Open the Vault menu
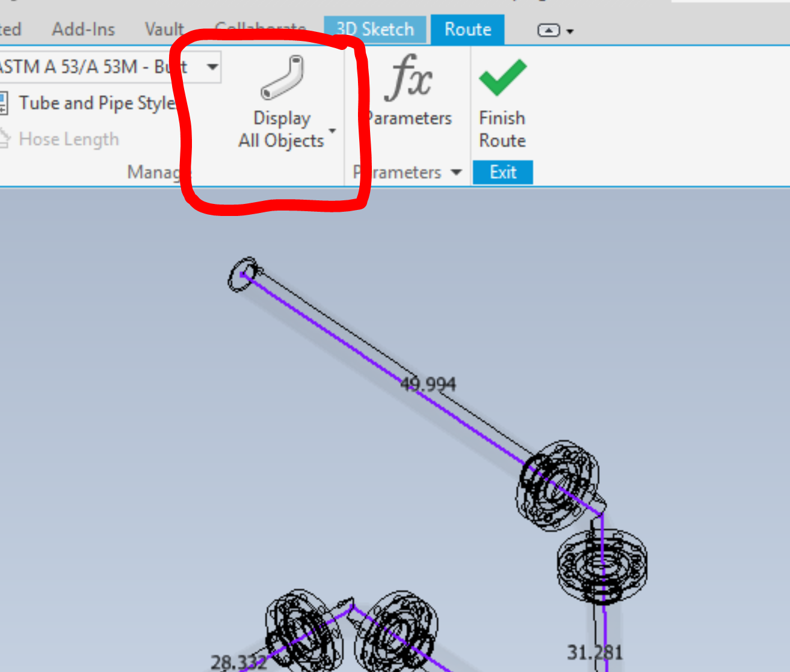 [163, 28]
